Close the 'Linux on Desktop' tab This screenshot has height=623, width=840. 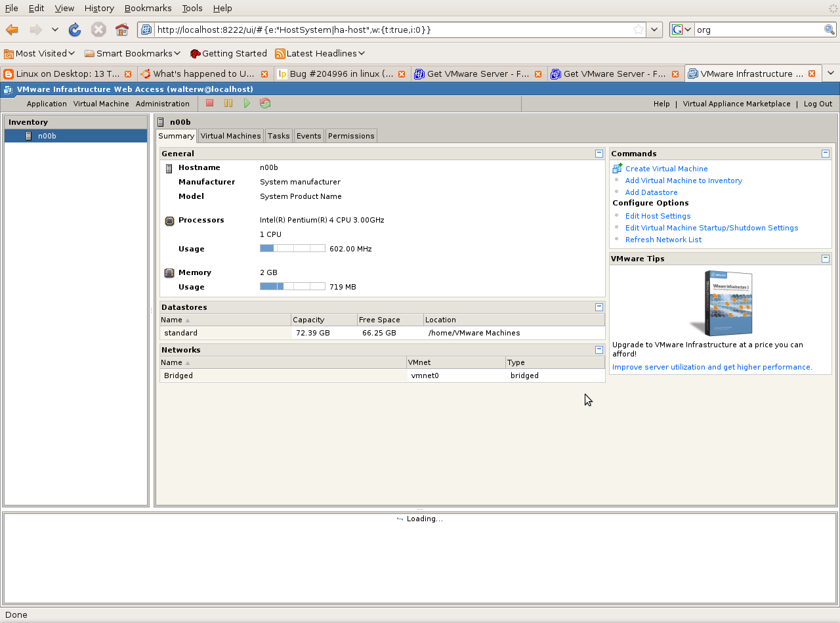tap(128, 74)
